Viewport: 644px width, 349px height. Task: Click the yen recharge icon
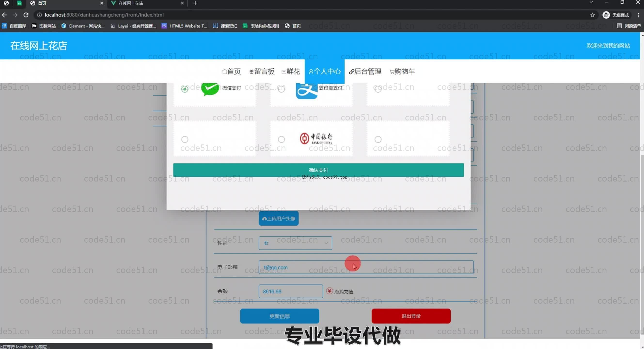point(330,291)
